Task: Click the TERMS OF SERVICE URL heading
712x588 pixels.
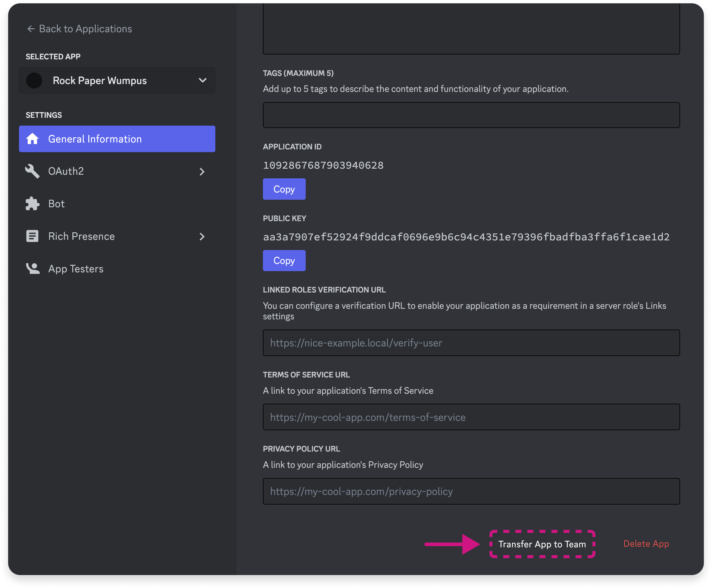Action: (306, 375)
